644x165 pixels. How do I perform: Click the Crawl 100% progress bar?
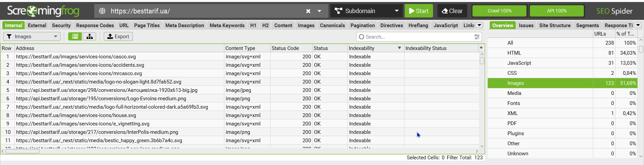pyautogui.click(x=499, y=11)
